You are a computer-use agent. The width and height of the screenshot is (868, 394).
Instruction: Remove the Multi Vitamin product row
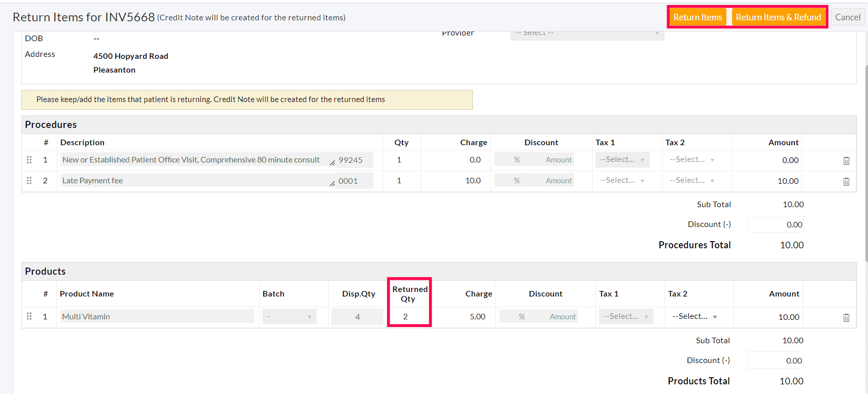point(846,317)
